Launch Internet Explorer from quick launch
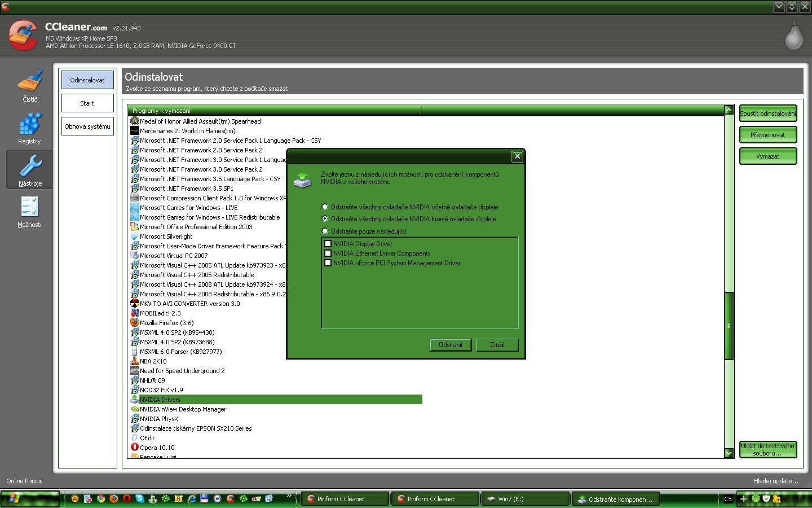This screenshot has height=508, width=812. click(x=192, y=499)
